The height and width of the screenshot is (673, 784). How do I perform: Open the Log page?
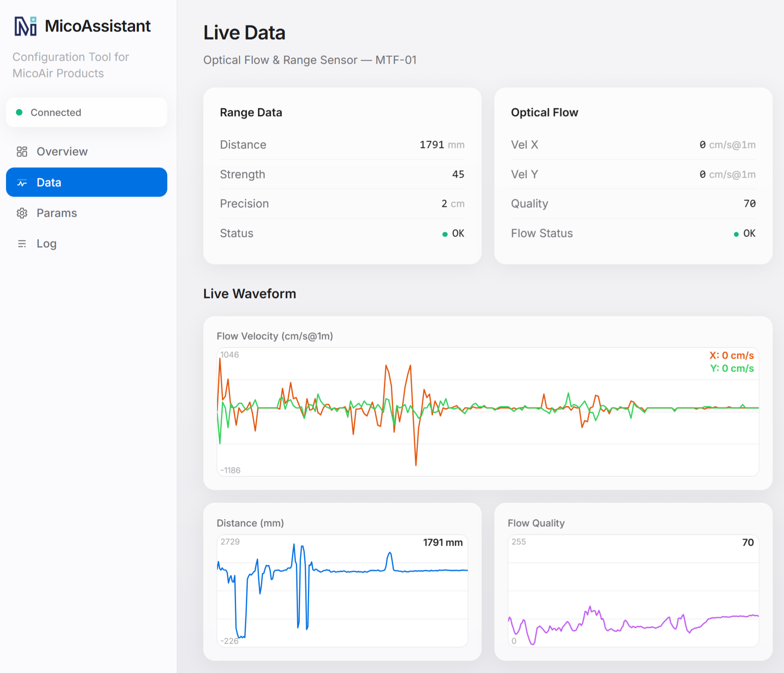point(86,244)
